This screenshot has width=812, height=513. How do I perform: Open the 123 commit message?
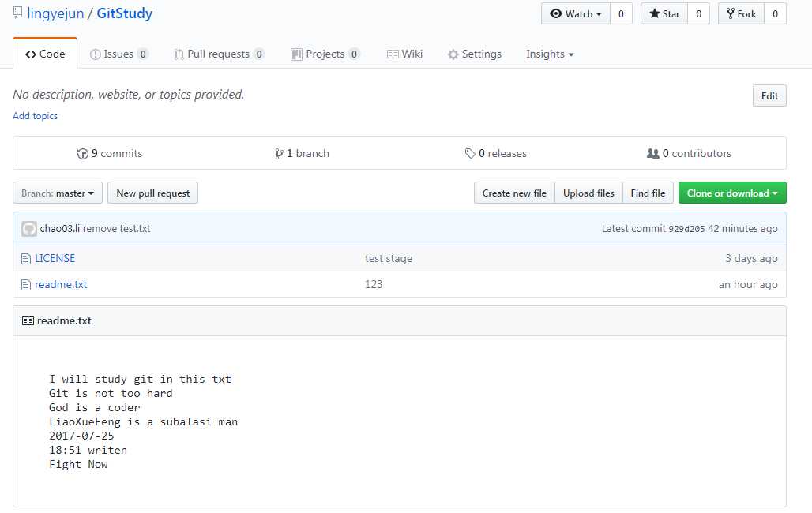[374, 284]
